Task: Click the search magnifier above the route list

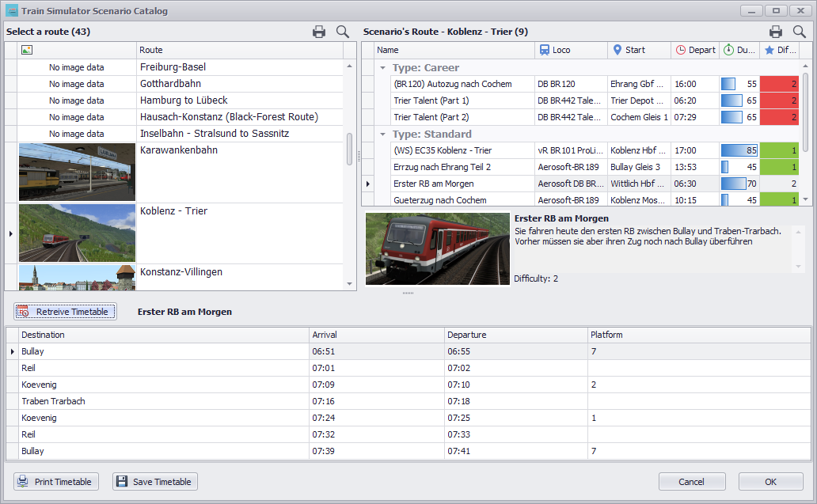Action: (343, 32)
